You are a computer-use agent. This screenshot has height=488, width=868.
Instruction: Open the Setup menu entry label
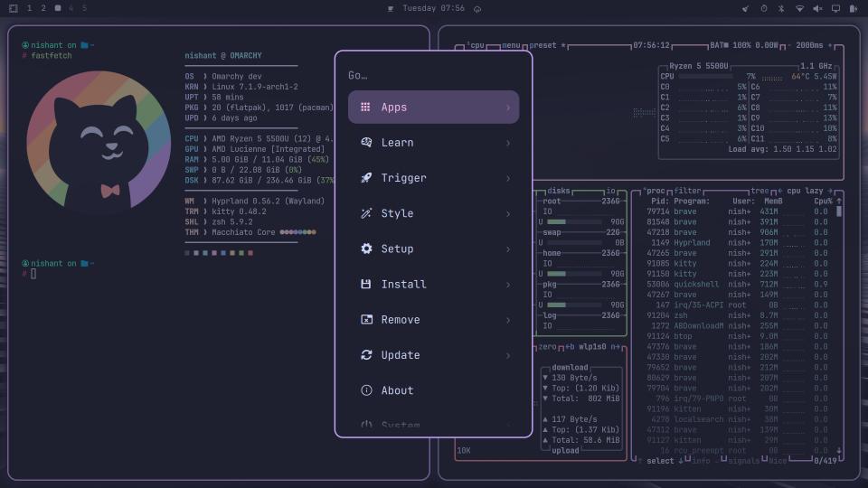click(398, 249)
